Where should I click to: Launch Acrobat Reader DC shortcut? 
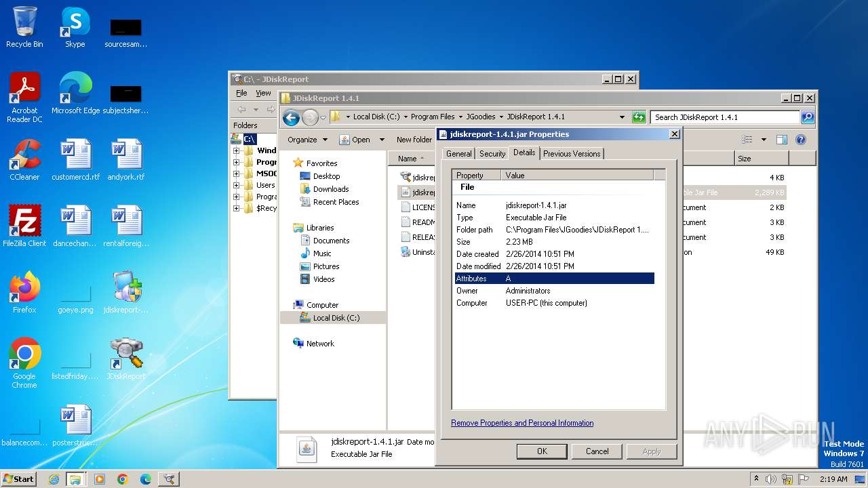(x=24, y=97)
